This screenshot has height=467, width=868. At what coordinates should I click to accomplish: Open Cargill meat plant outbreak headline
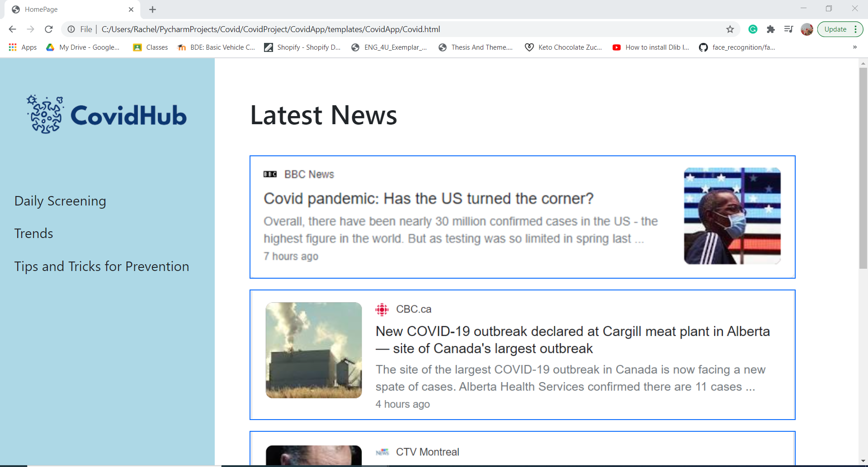(x=573, y=340)
